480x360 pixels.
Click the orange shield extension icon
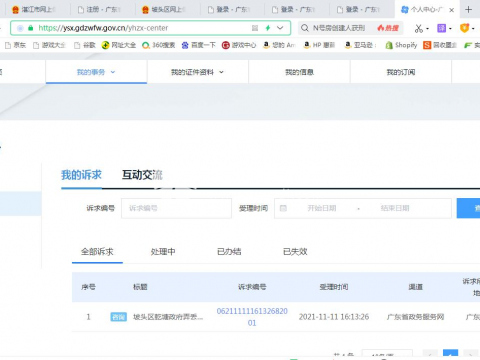tap(464, 28)
